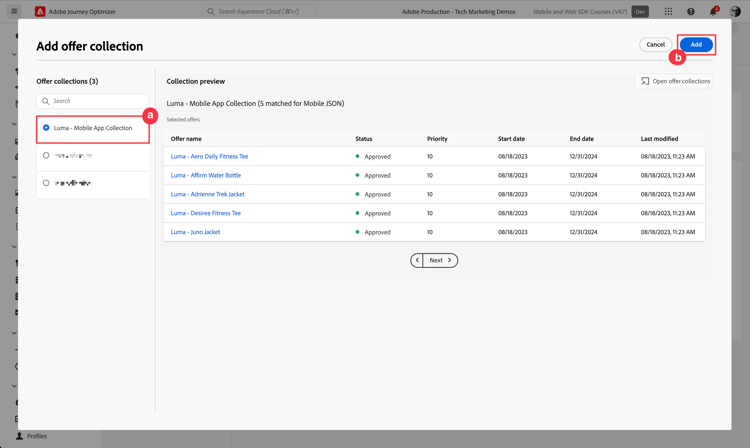Select the second offer collection radio button
750x448 pixels.
pyautogui.click(x=46, y=155)
